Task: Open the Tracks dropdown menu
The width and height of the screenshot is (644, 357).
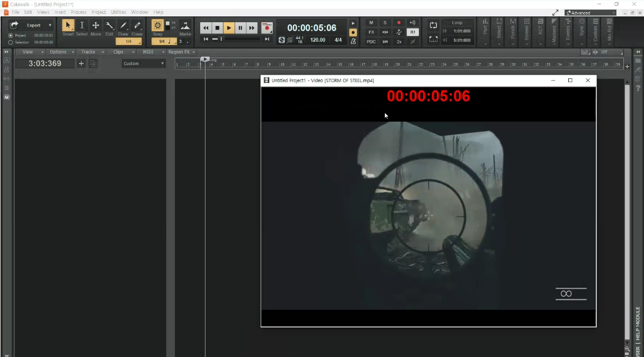Action: pos(91,52)
